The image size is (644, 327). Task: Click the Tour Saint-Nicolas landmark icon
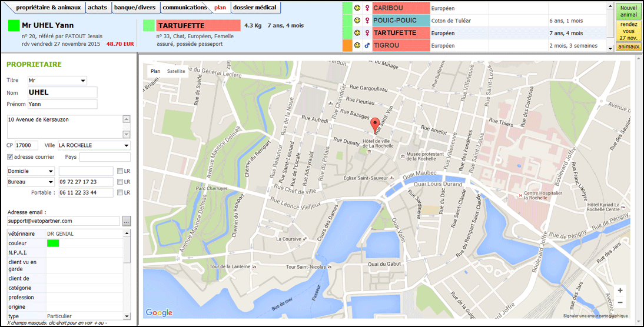click(330, 267)
